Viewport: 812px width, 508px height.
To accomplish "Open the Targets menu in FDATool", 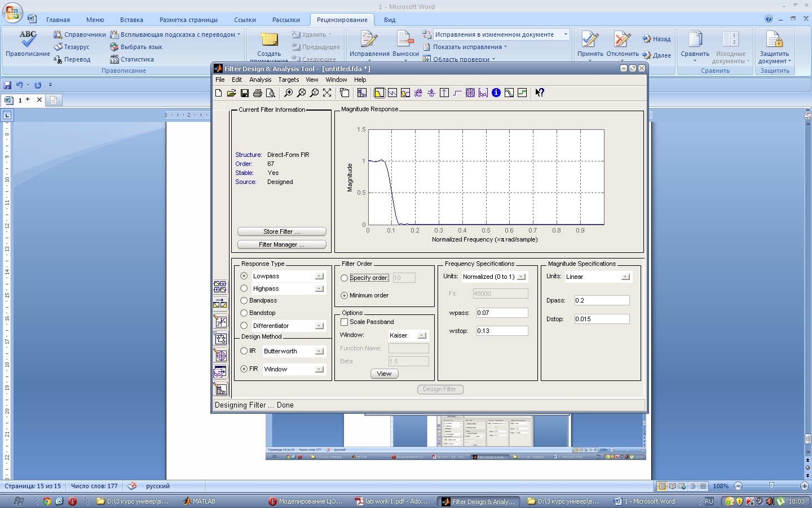I will pos(288,80).
